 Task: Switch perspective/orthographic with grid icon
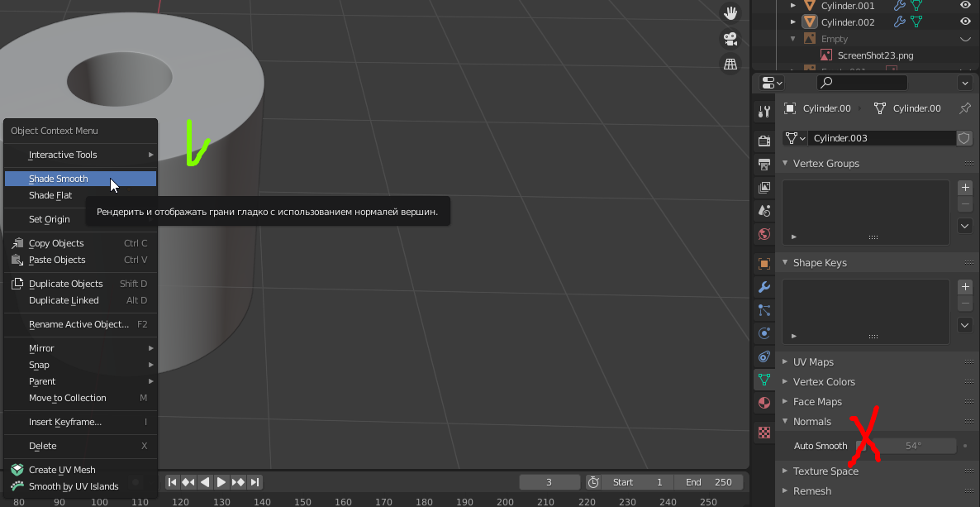(730, 64)
